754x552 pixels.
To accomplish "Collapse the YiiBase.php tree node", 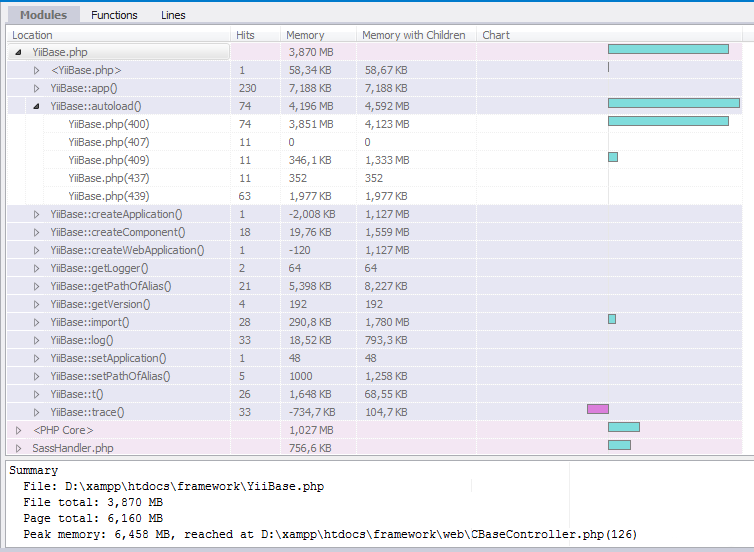I will (x=19, y=52).
